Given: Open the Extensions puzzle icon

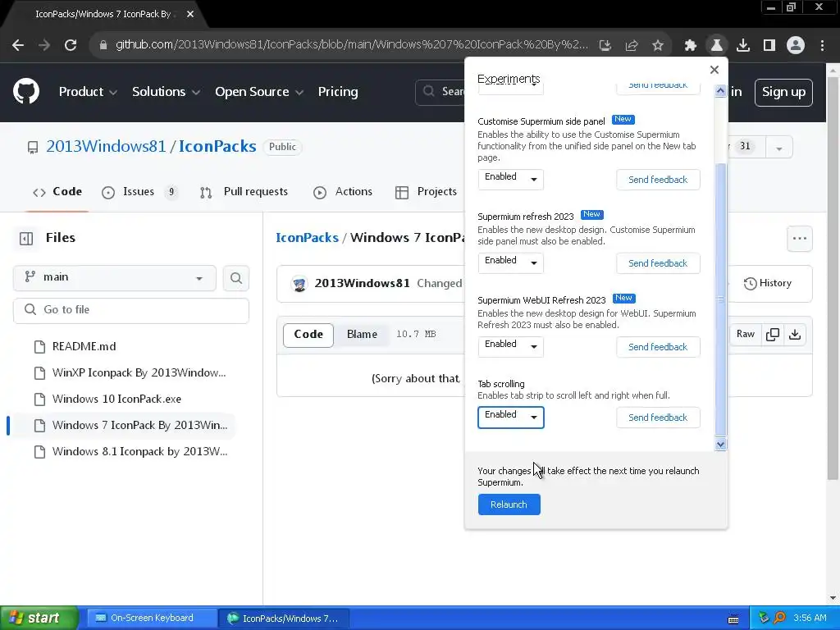Looking at the screenshot, I should (691, 46).
